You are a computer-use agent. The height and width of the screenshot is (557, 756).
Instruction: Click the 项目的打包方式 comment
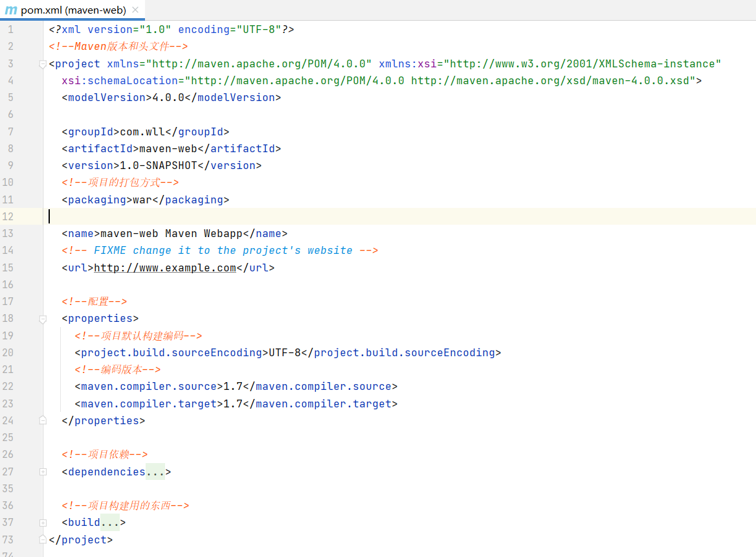point(120,182)
